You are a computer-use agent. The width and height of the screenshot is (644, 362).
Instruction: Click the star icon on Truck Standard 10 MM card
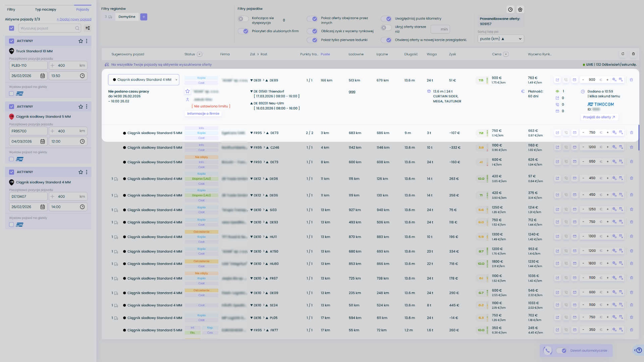pyautogui.click(x=80, y=41)
